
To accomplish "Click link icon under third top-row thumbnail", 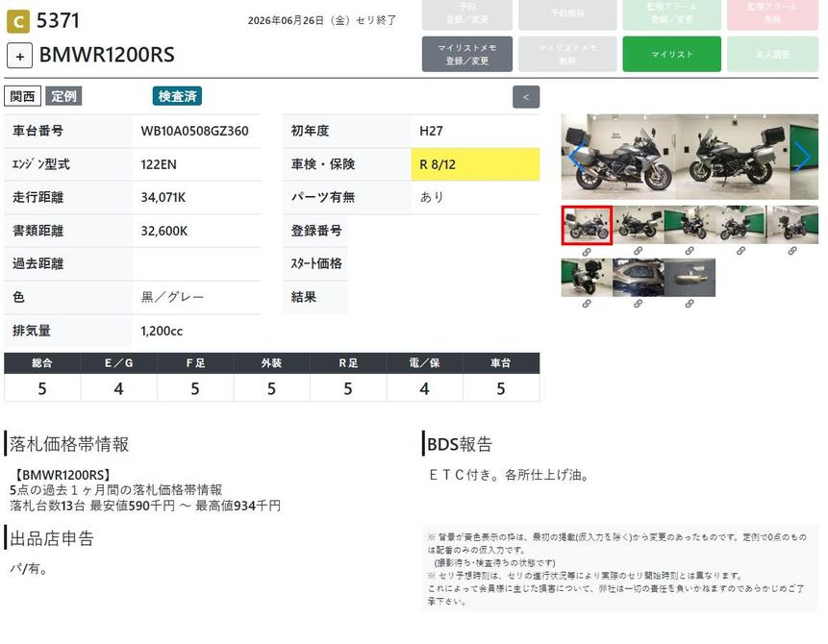I will tap(690, 251).
